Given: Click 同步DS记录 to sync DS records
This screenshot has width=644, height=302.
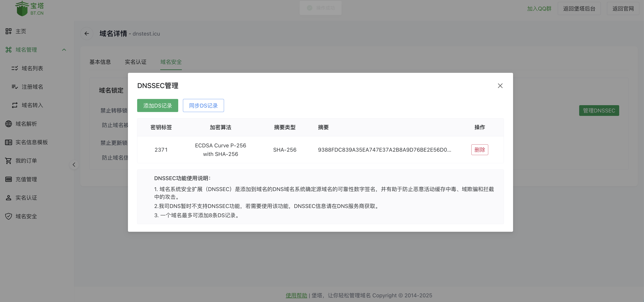Looking at the screenshot, I should tap(203, 105).
